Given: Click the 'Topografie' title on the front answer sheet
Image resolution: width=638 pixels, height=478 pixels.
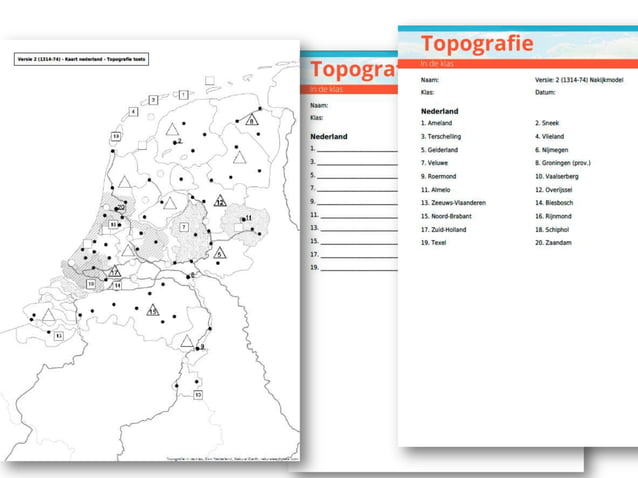Looking at the screenshot, I should (477, 44).
